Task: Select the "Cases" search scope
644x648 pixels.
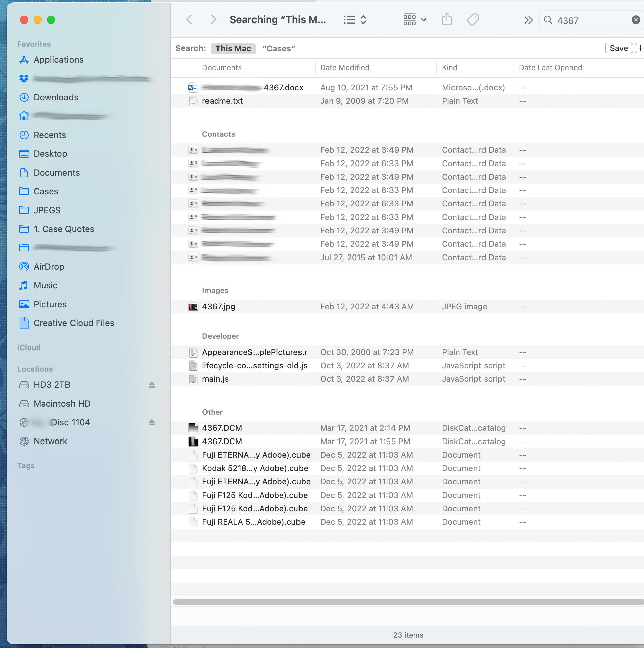Action: coord(279,48)
